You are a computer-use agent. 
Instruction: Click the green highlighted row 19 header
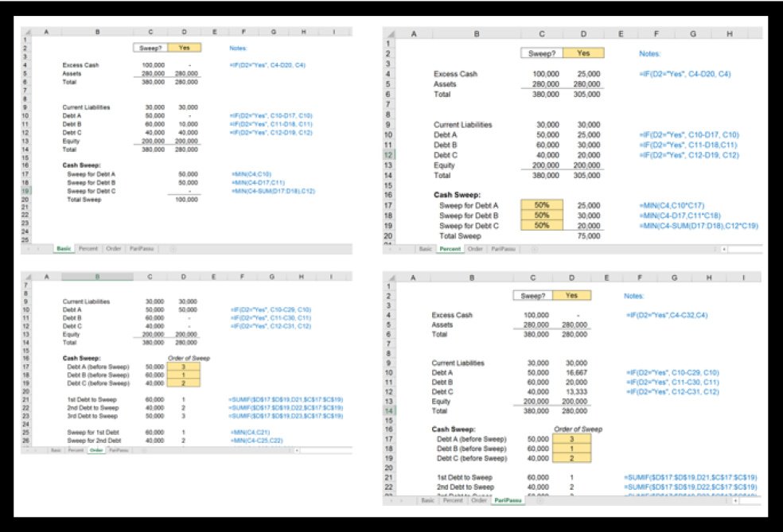click(x=27, y=190)
